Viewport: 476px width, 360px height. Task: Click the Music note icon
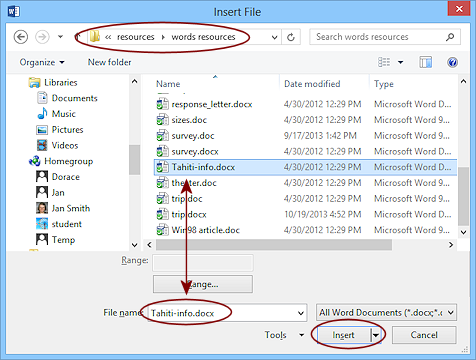coord(42,114)
